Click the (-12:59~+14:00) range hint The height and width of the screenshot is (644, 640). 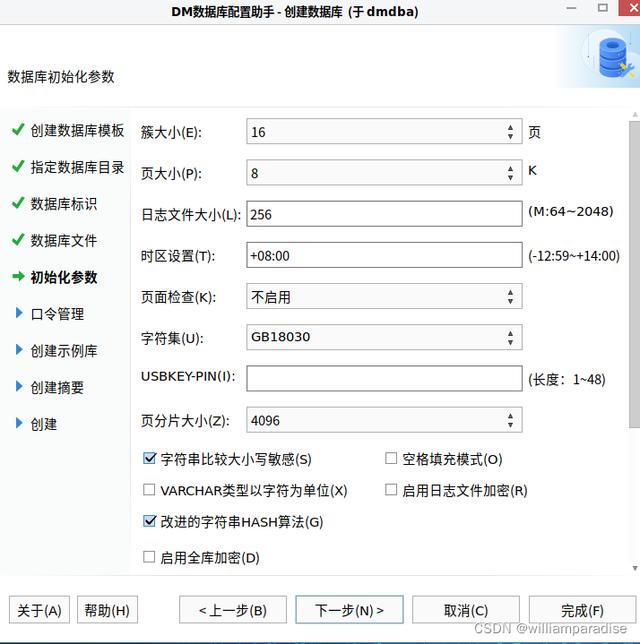pyautogui.click(x=574, y=255)
